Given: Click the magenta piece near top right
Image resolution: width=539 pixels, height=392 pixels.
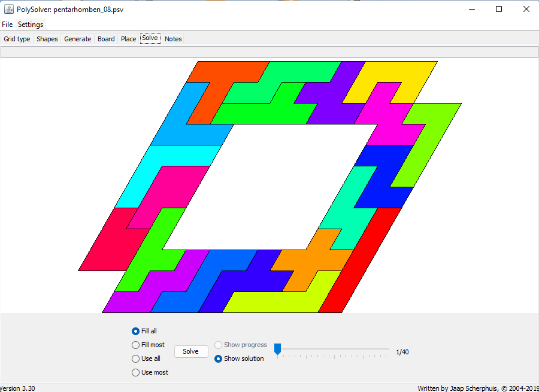Looking at the screenshot, I should [390, 113].
